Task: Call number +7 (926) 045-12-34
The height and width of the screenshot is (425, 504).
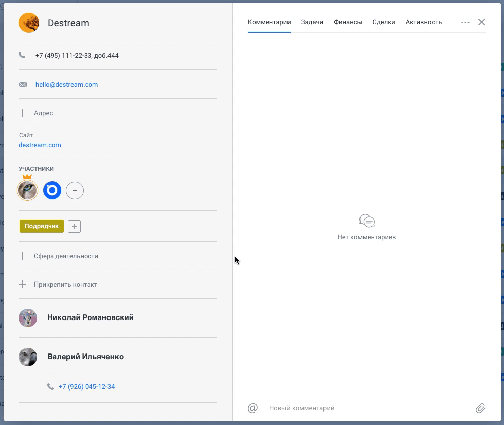Action: [x=87, y=387]
